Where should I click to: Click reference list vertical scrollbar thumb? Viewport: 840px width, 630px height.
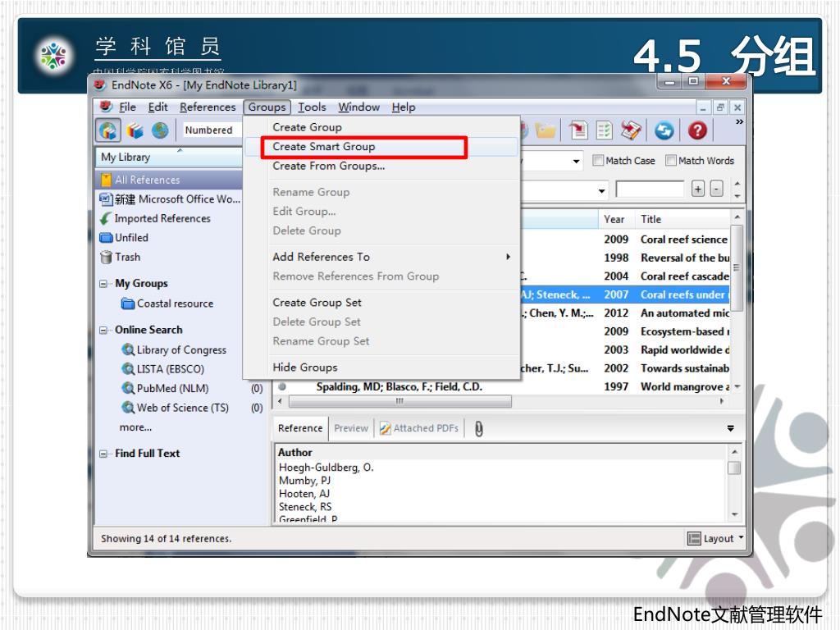[x=737, y=268]
